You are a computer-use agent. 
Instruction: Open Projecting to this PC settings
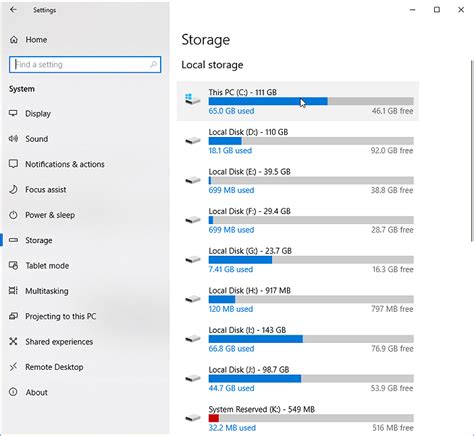(x=61, y=316)
